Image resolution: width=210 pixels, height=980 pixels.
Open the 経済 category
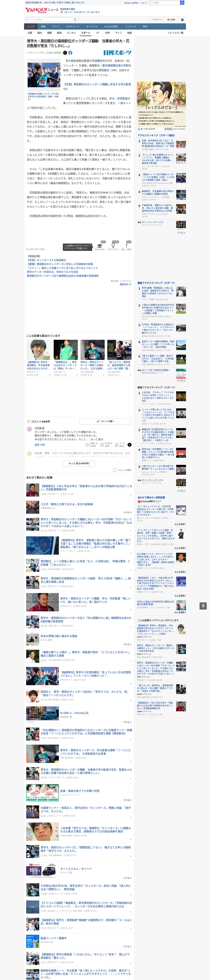tap(59, 33)
